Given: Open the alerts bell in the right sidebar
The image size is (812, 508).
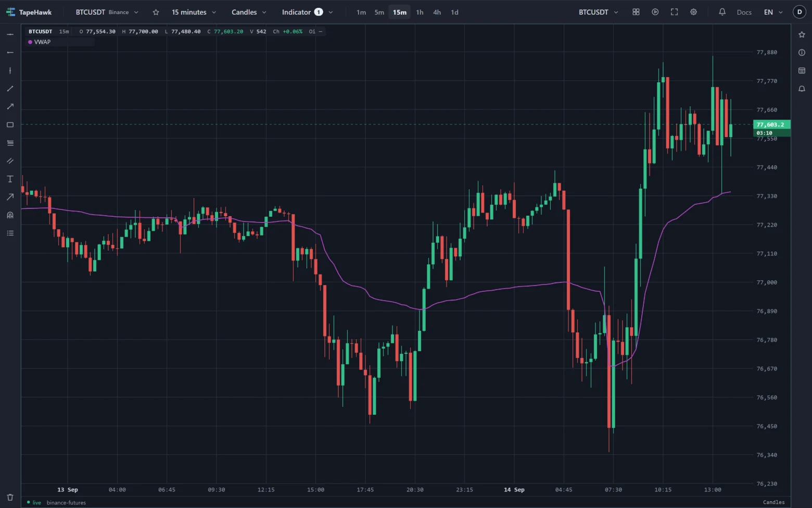Looking at the screenshot, I should 802,89.
